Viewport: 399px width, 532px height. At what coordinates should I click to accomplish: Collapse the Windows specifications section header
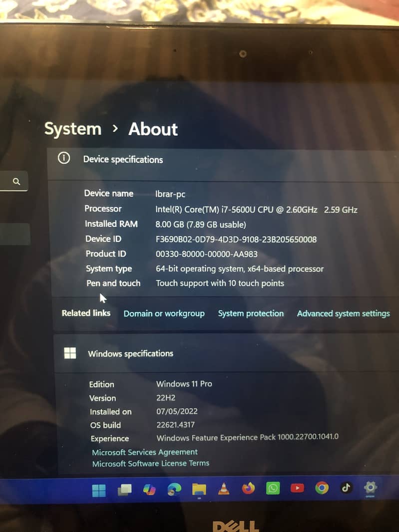pos(226,353)
